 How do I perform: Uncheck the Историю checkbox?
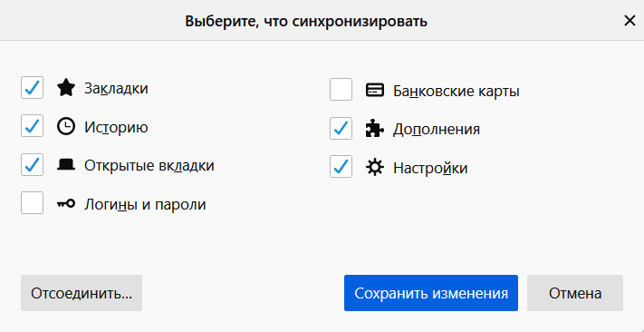tap(32, 126)
